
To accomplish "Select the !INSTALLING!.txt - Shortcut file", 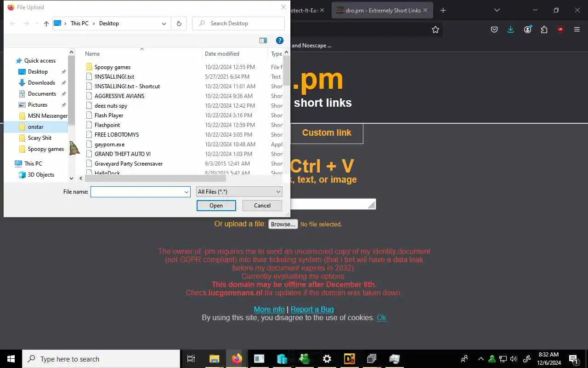I will [127, 86].
